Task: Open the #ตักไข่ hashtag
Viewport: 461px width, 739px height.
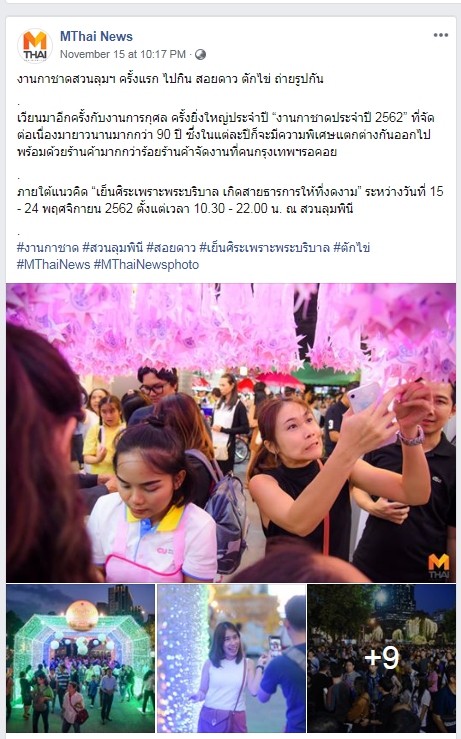Action: tap(352, 247)
